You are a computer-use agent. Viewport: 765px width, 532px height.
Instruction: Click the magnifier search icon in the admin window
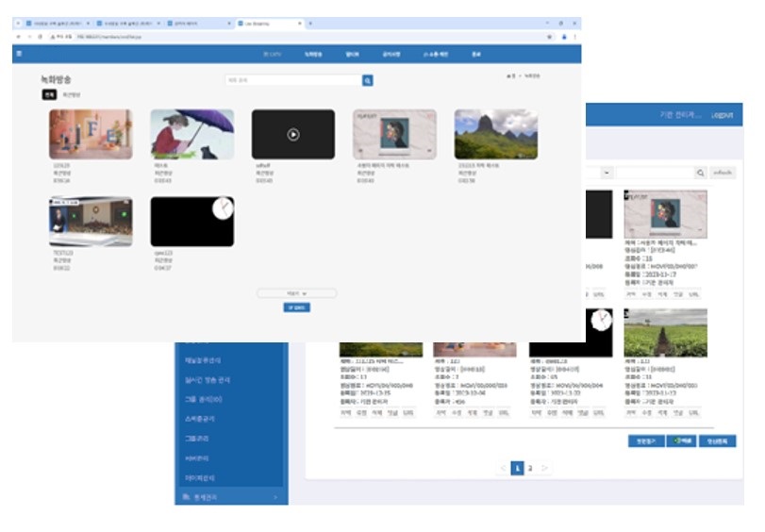click(700, 173)
